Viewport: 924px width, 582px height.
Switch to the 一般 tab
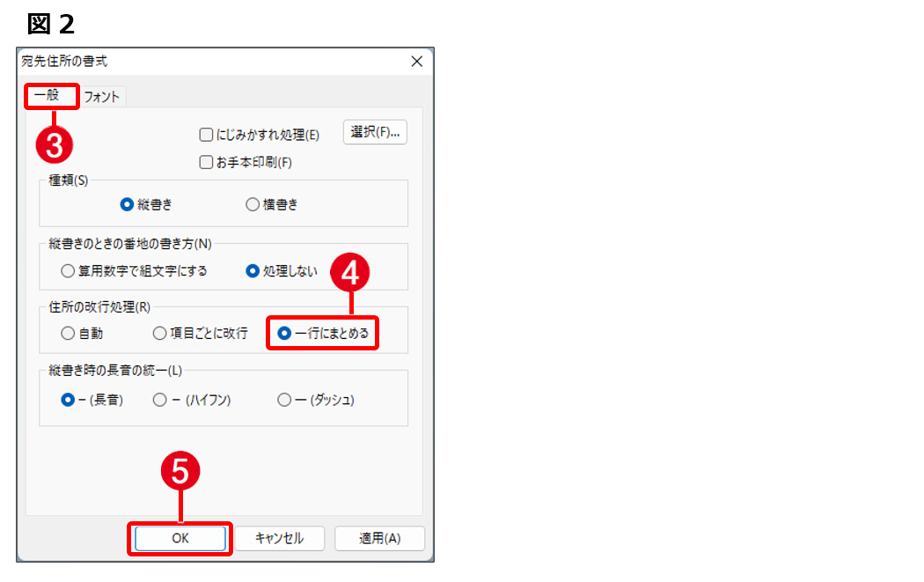click(x=48, y=95)
